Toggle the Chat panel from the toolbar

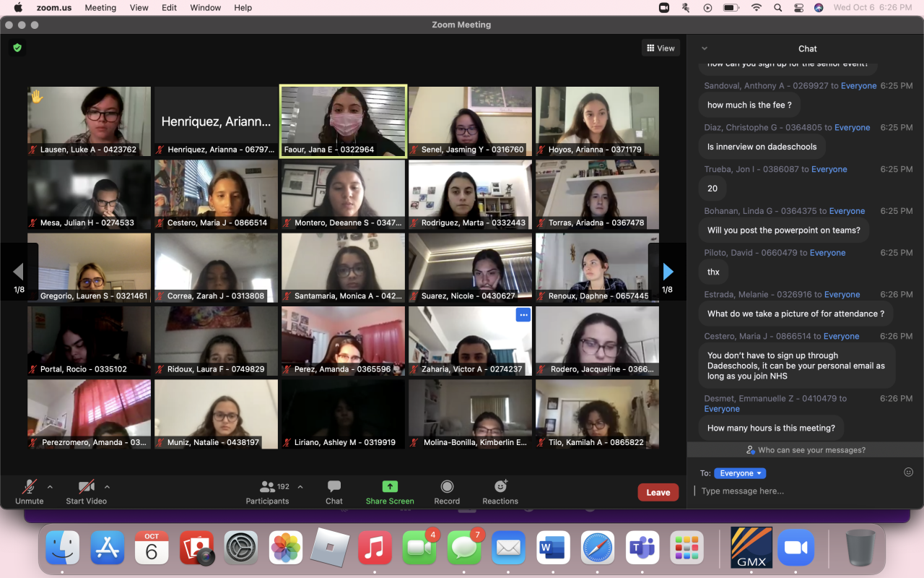(x=334, y=493)
